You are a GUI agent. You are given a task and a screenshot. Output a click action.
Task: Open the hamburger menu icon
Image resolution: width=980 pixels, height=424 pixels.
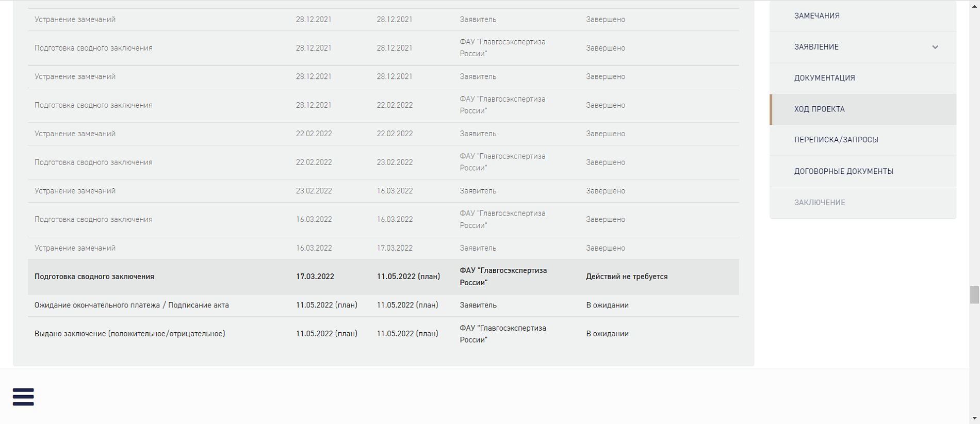pyautogui.click(x=23, y=397)
